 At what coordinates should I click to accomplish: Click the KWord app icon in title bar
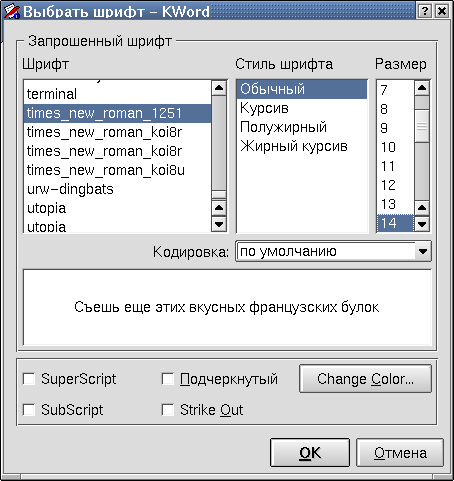pyautogui.click(x=12, y=11)
